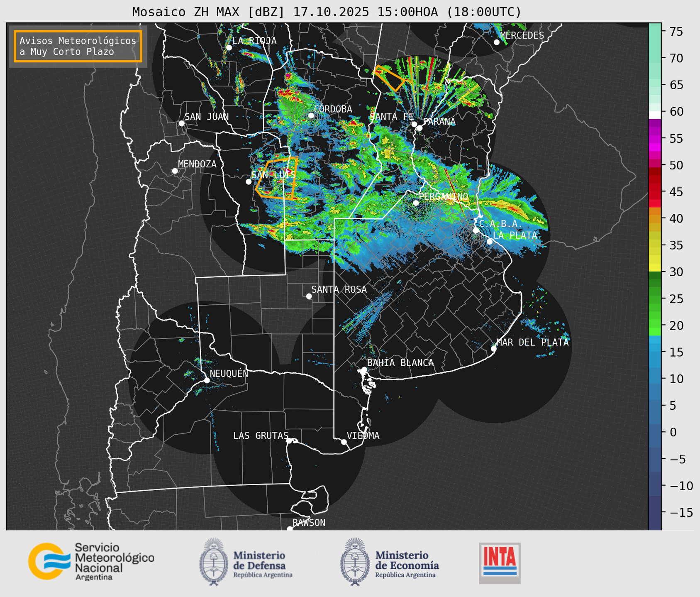Click the Ministerio de Defensa emblem

(x=214, y=562)
